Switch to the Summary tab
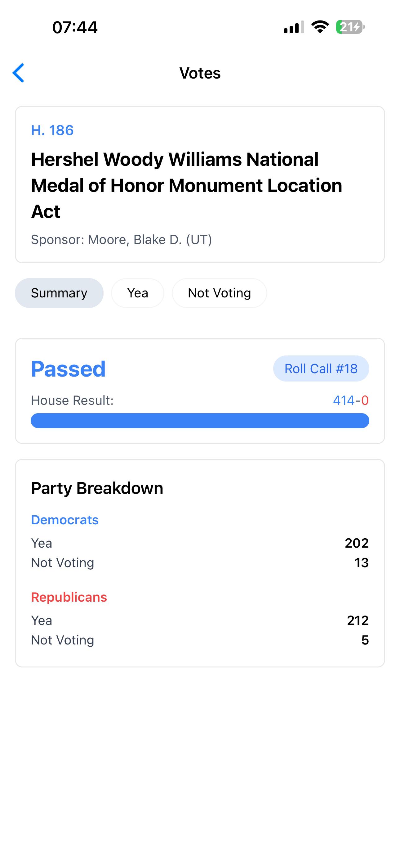The width and height of the screenshot is (400, 868). 59,293
